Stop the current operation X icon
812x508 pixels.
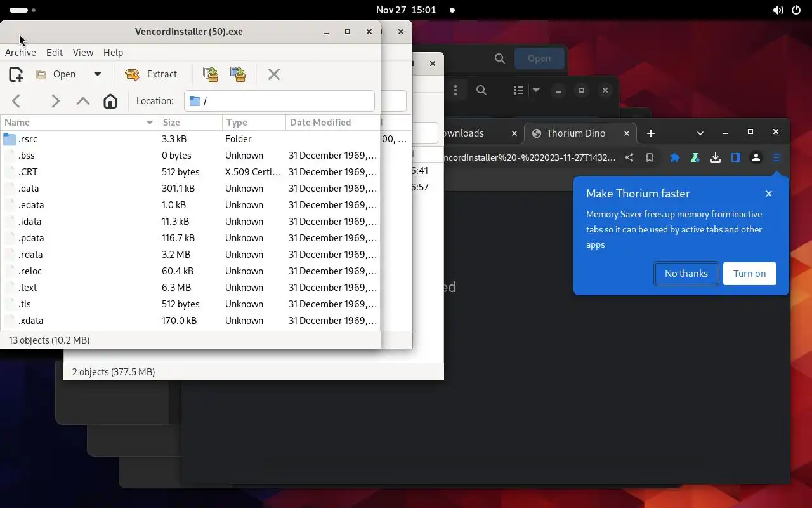274,74
